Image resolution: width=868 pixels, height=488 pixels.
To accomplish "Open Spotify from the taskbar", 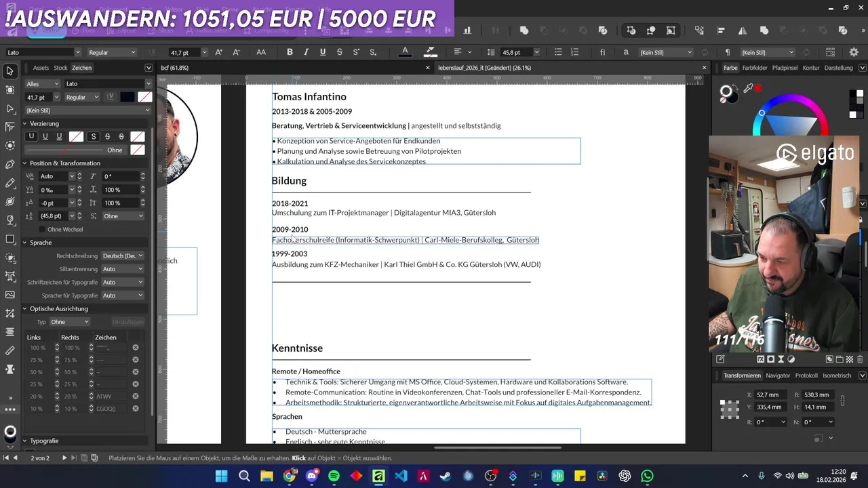I will [334, 476].
